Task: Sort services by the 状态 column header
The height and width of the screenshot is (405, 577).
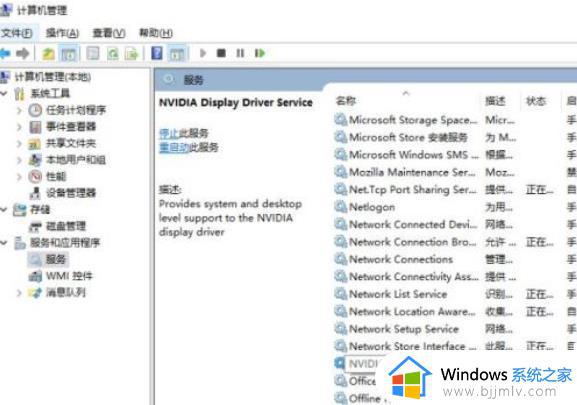Action: point(536,101)
